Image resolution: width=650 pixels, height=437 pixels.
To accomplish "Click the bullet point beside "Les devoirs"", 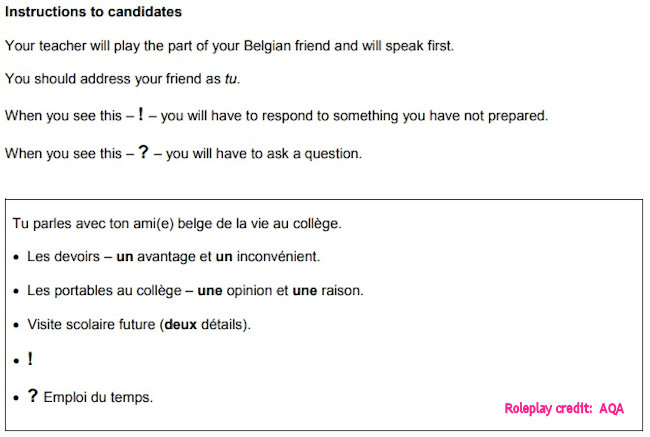I will pos(17,257).
